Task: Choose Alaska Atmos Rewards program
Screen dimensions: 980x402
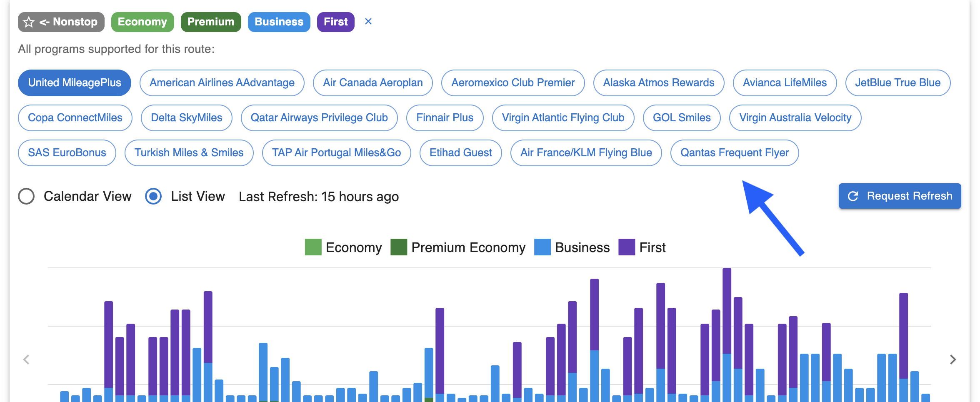Action: point(659,83)
